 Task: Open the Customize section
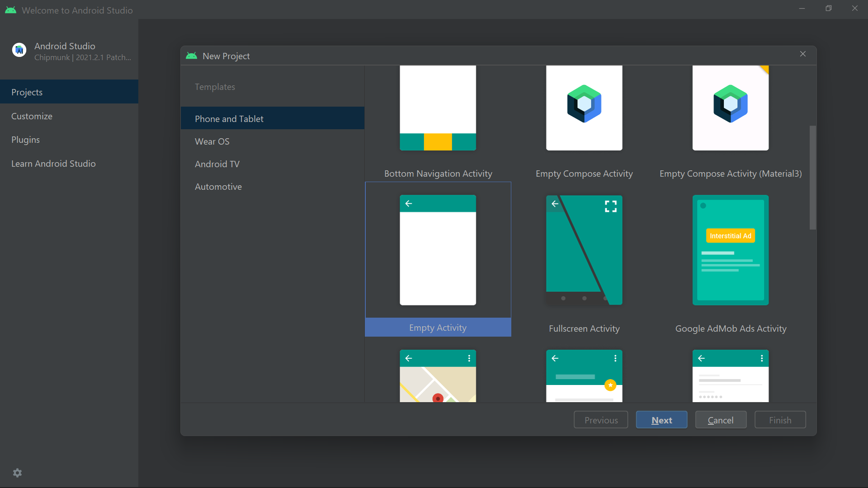click(x=32, y=116)
